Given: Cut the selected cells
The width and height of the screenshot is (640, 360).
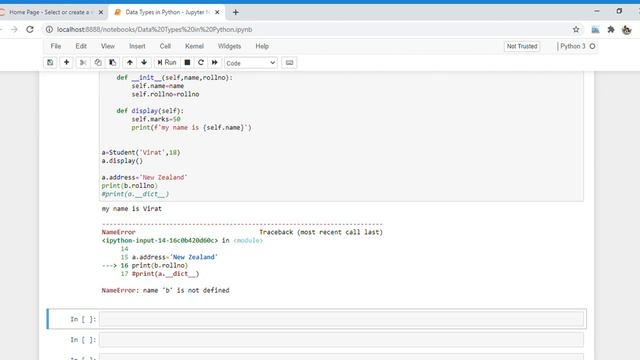Looking at the screenshot, I should coord(83,62).
